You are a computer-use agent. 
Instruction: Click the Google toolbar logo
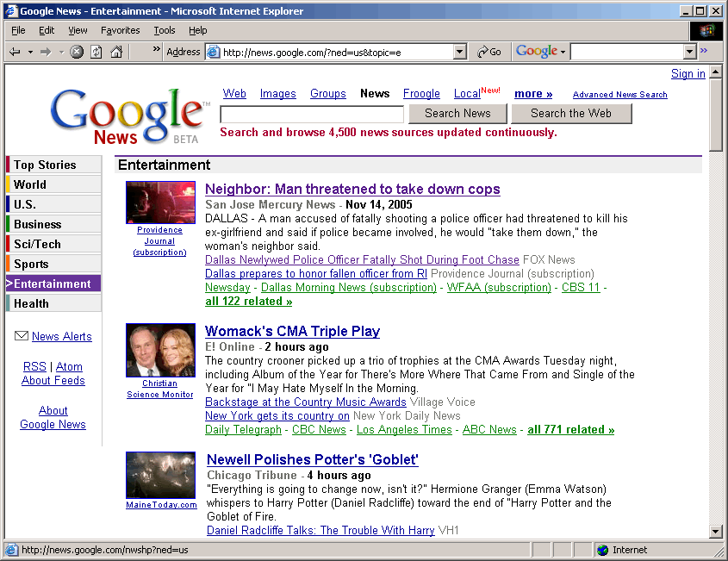point(537,51)
